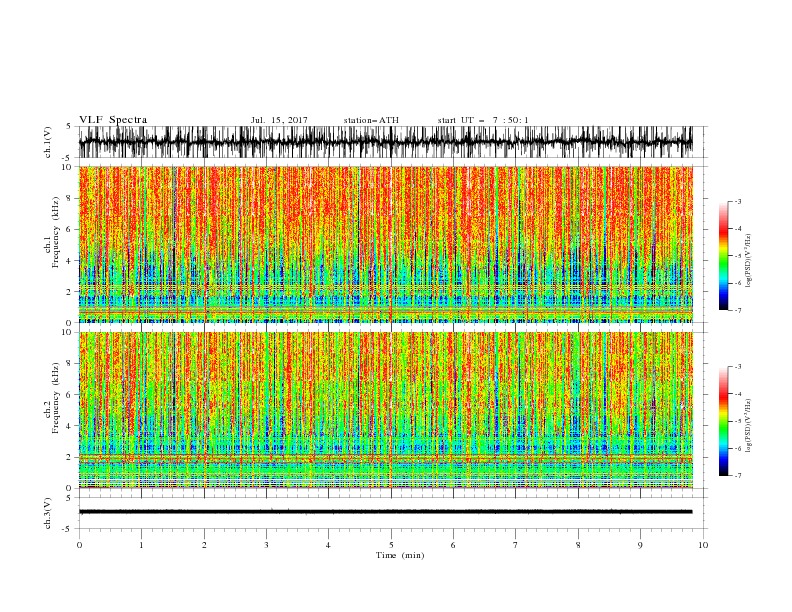Click the upper "log(PSD)(V²/Hz)" color bar caption
Image resolution: width=792 pixels, height=612 pixels.
[x=749, y=261]
